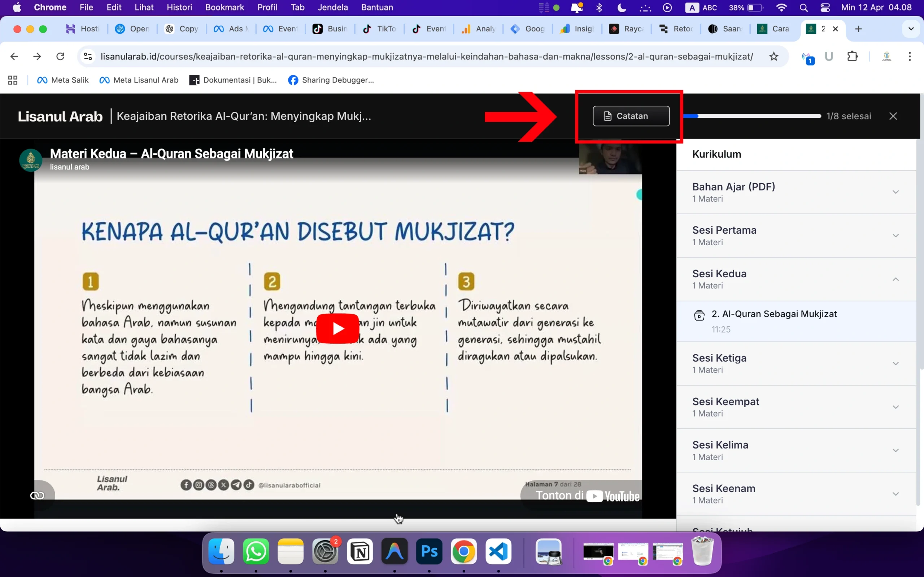Click the Lisanul Arab logo avatar above the video title
This screenshot has height=577, width=924.
pyautogui.click(x=30, y=160)
